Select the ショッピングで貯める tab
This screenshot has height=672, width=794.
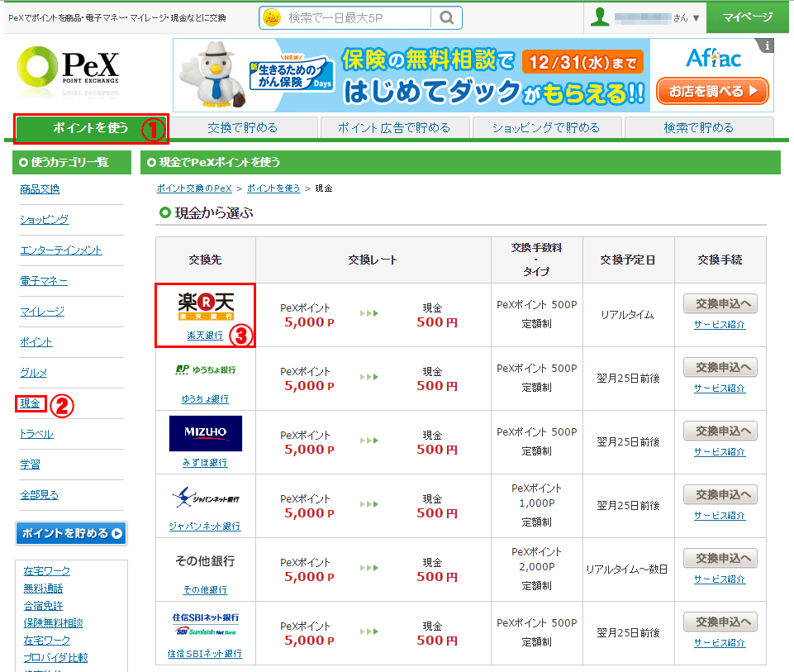546,128
